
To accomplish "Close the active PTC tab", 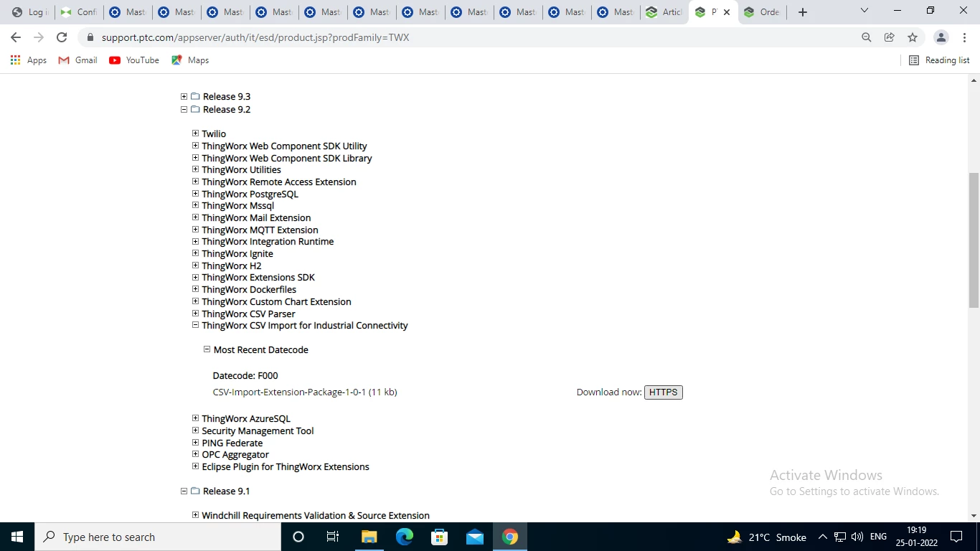I will point(727,12).
